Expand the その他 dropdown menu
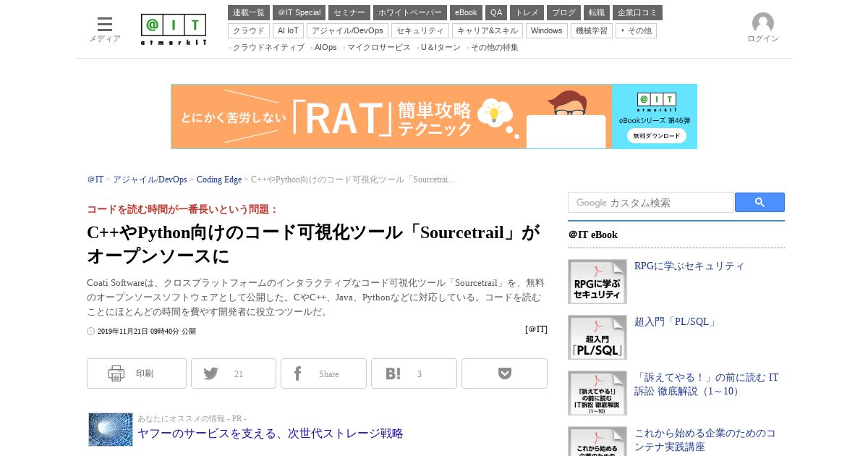 [636, 30]
